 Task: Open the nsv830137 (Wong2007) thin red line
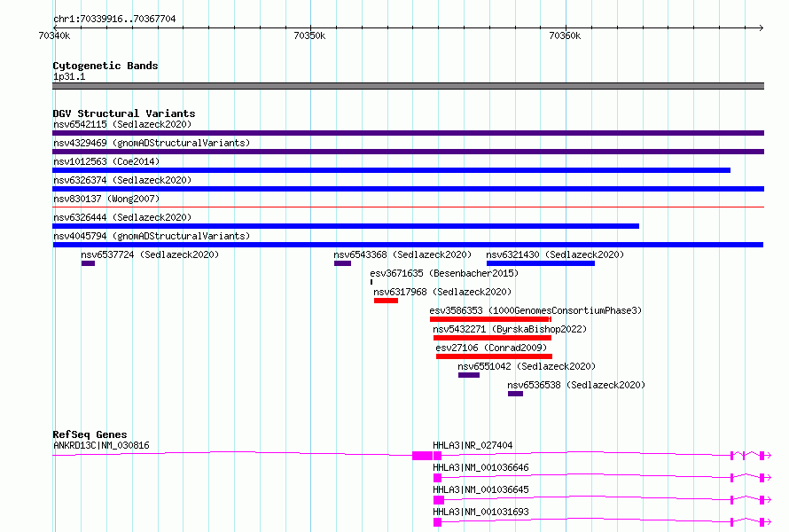click(x=408, y=207)
